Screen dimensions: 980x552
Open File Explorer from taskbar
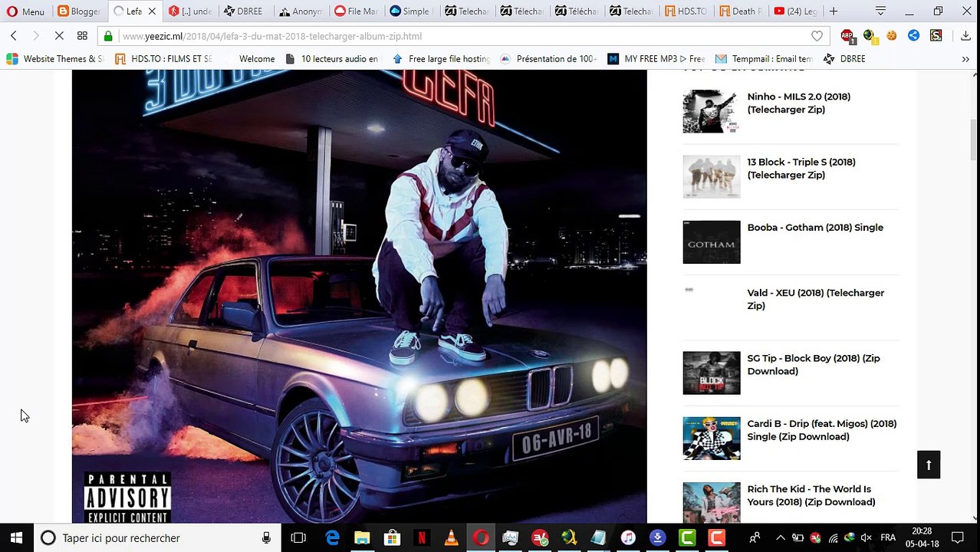[x=362, y=537]
